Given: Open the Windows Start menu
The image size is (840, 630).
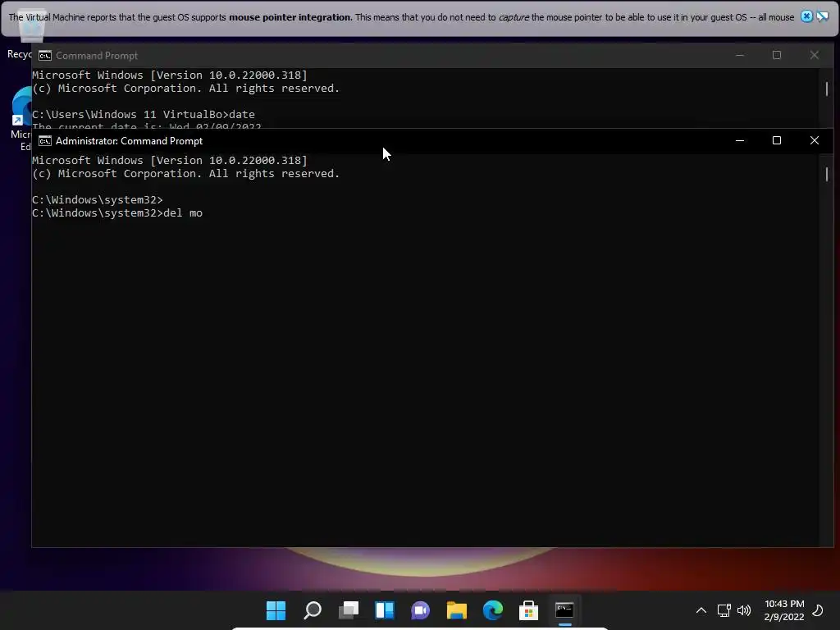Looking at the screenshot, I should [x=276, y=609].
